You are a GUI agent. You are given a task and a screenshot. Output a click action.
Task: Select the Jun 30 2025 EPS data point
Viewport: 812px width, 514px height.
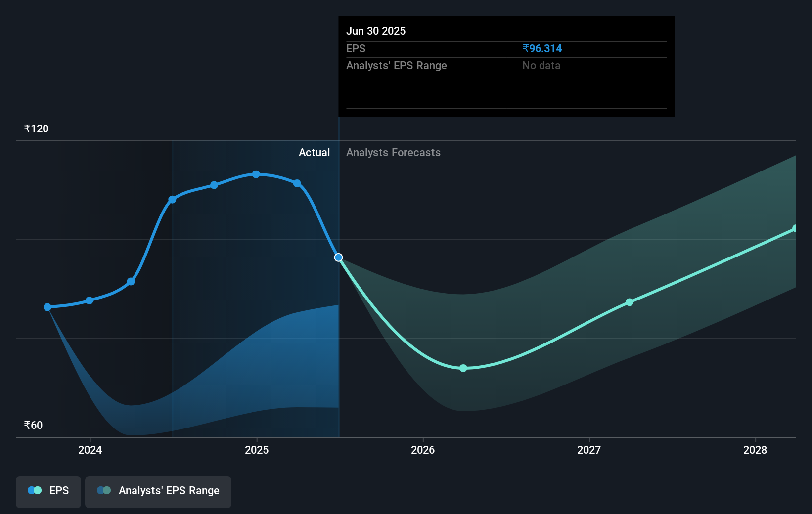click(x=338, y=257)
